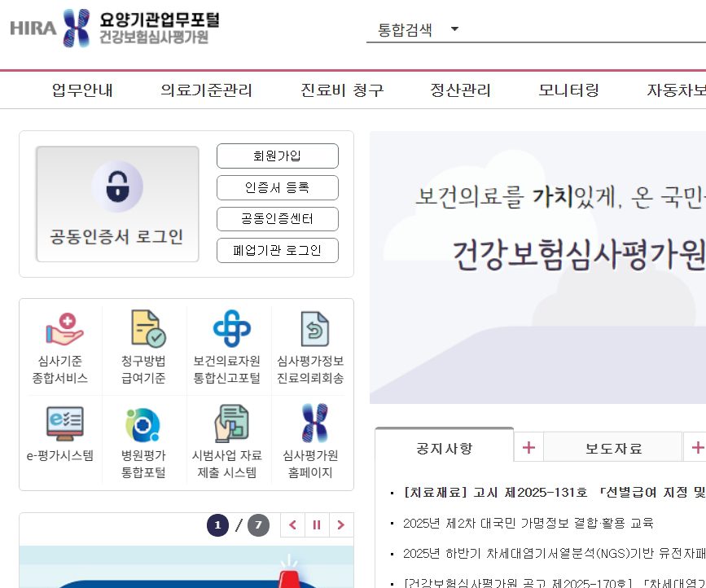Pause the banner slideshow
Viewport: 706px width, 588px height.
(x=317, y=525)
